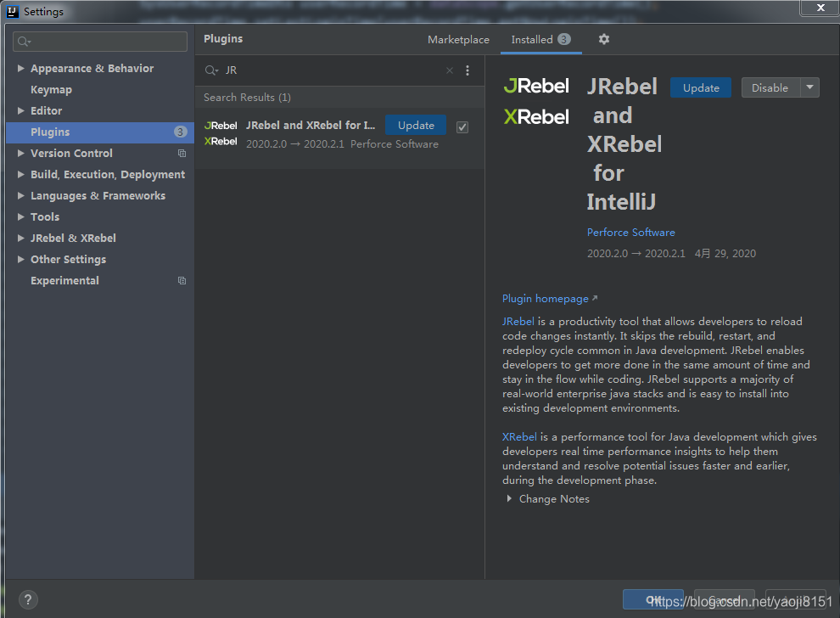Image resolution: width=840 pixels, height=618 pixels.
Task: Open the Perforce Software vendor link
Action: click(x=631, y=232)
